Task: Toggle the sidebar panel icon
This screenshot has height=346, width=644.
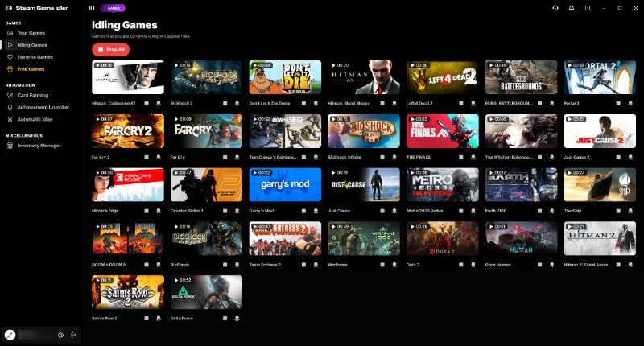Action: (92, 8)
